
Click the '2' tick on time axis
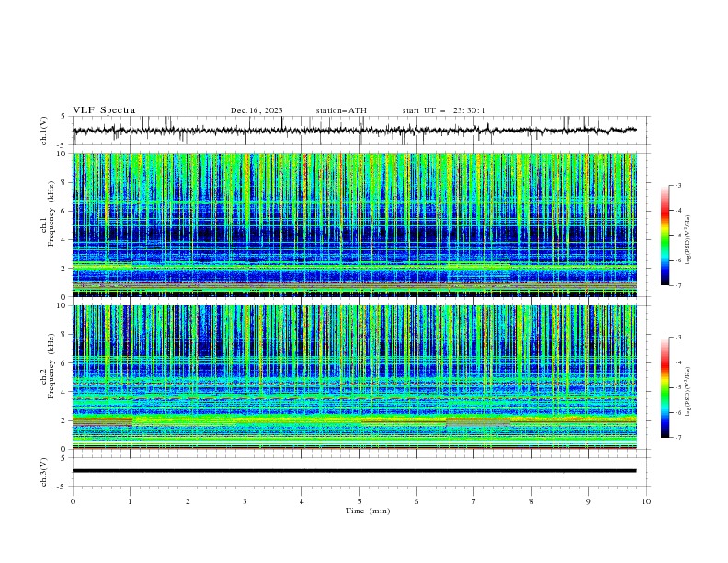click(x=188, y=501)
